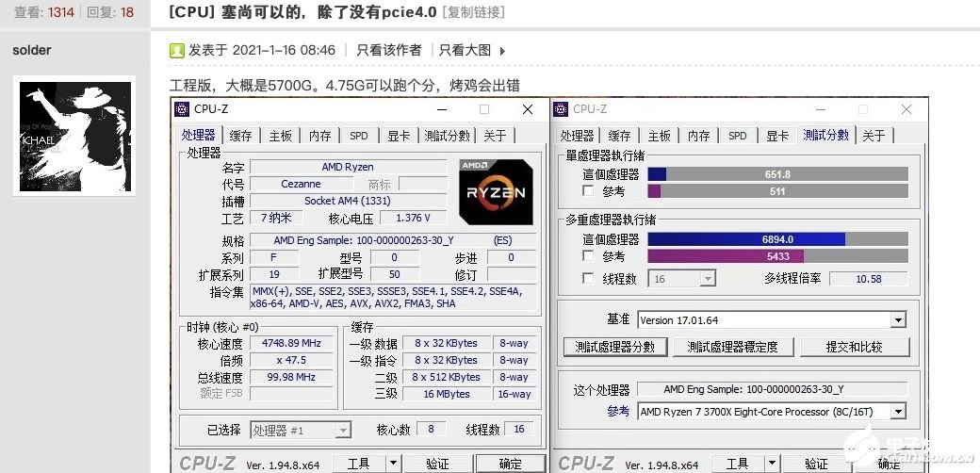Open the solder user avatar picture
This screenshot has height=473, width=980.
point(74,137)
